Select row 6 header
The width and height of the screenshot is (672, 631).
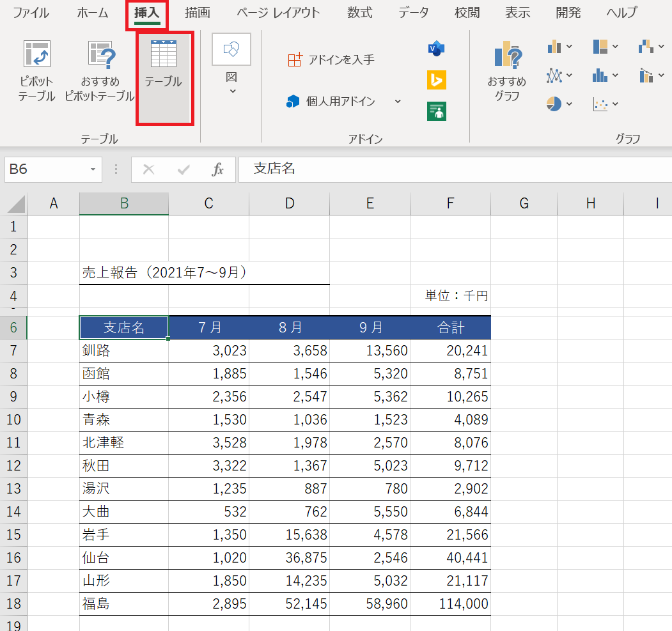13,328
